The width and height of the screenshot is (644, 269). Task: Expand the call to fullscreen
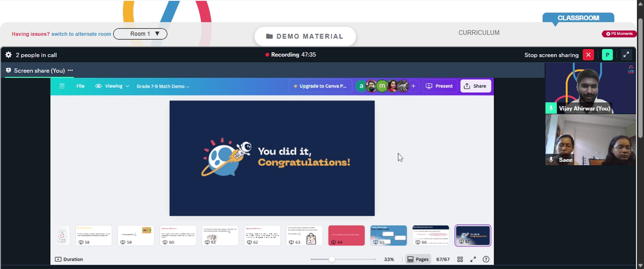point(627,55)
